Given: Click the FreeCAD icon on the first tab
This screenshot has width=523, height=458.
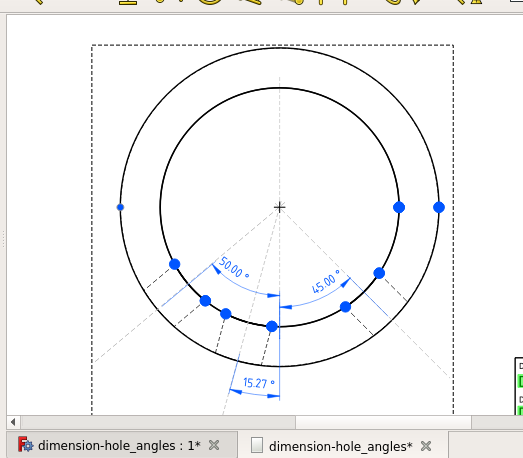Looking at the screenshot, I should (26, 445).
